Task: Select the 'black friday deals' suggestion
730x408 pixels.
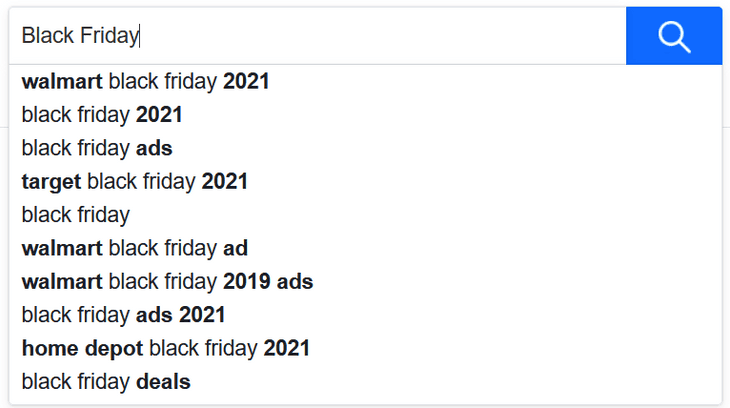Action: tap(106, 381)
